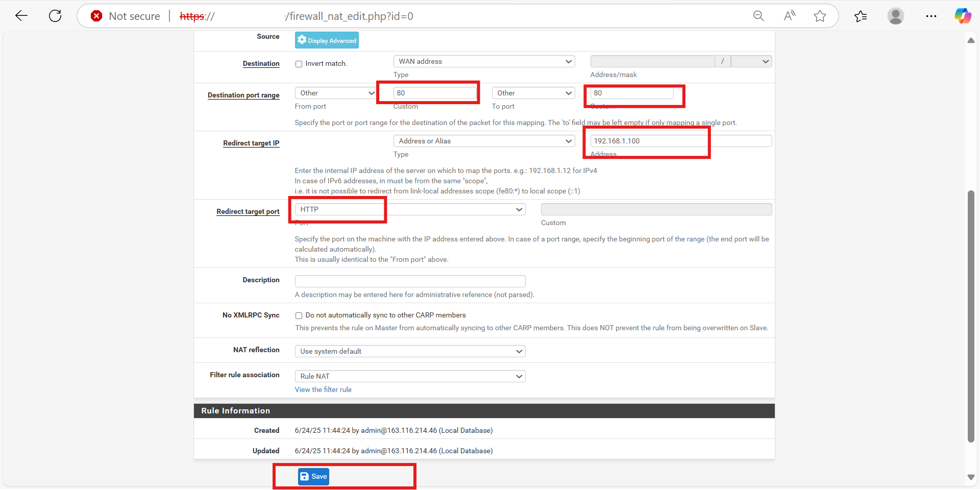Open the From port 'Other' dropdown
980x490 pixels.
335,93
